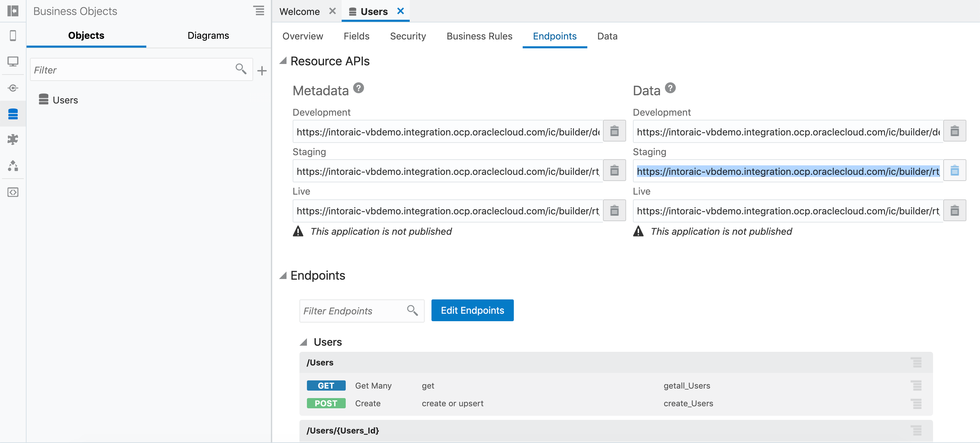Click the Filter Endpoints search field
Image resolution: width=980 pixels, height=443 pixels.
click(354, 311)
